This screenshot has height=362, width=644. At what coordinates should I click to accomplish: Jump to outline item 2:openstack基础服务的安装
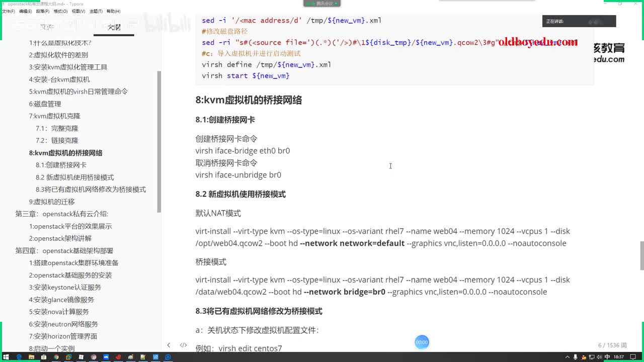click(70, 275)
